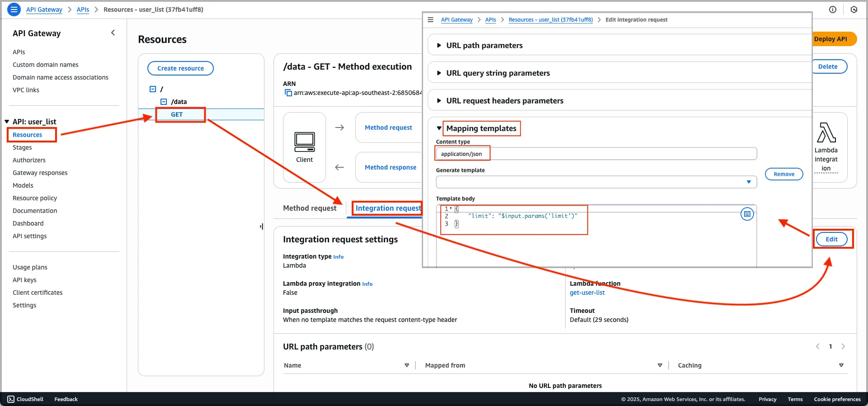Switch to the Integration request tab
Viewport: 868px width, 406px height.
coord(388,208)
